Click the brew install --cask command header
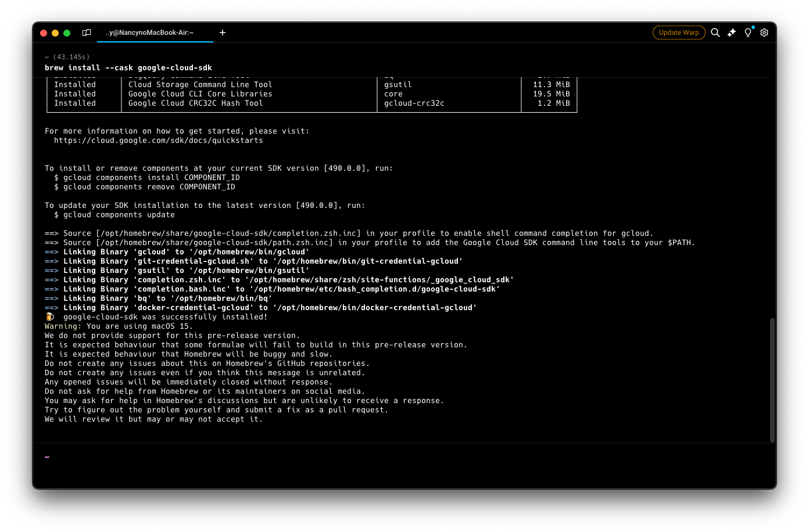This screenshot has height=532, width=809. [x=128, y=68]
